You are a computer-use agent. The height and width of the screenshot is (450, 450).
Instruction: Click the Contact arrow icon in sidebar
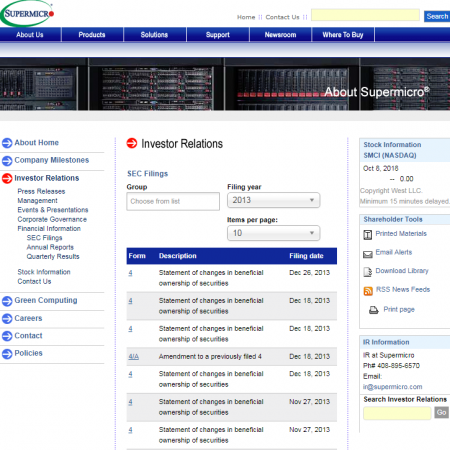(x=7, y=336)
